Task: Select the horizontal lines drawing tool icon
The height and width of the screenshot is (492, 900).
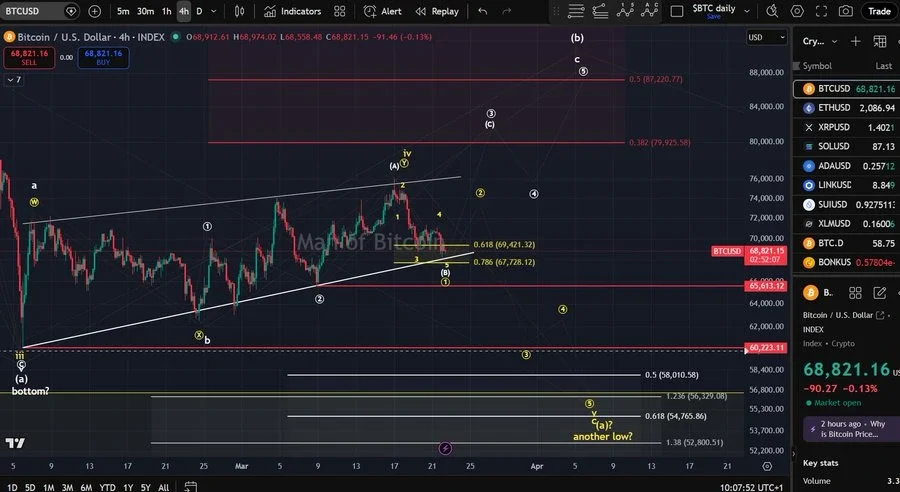Action: coord(576,11)
